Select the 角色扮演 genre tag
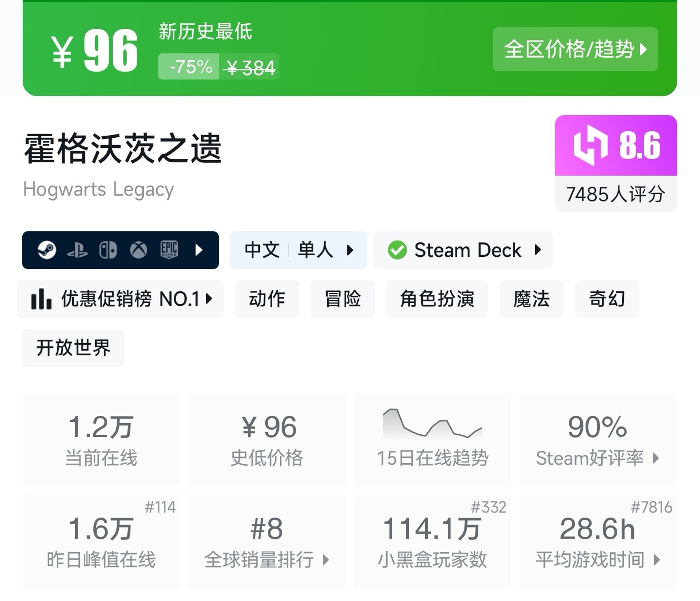700x601 pixels. (x=437, y=299)
